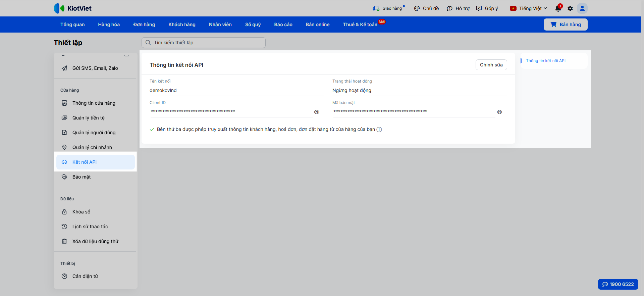Click the search magnifier icon
Screen dimensions: 644x296
[x=148, y=43]
